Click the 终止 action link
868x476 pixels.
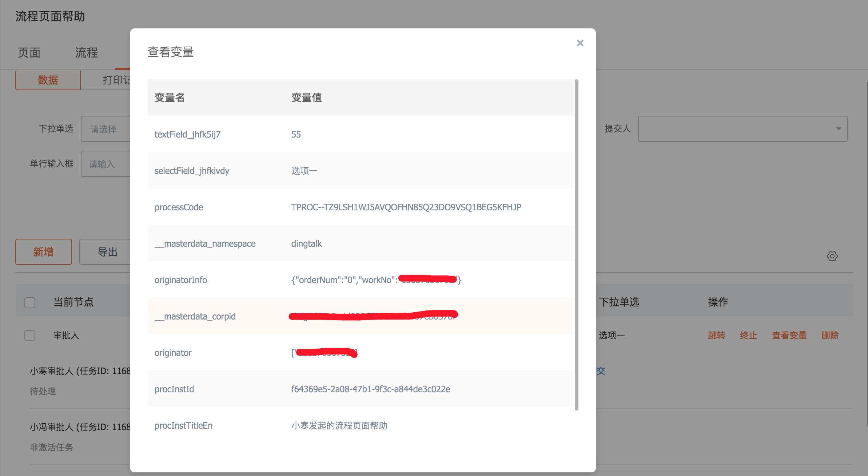748,335
